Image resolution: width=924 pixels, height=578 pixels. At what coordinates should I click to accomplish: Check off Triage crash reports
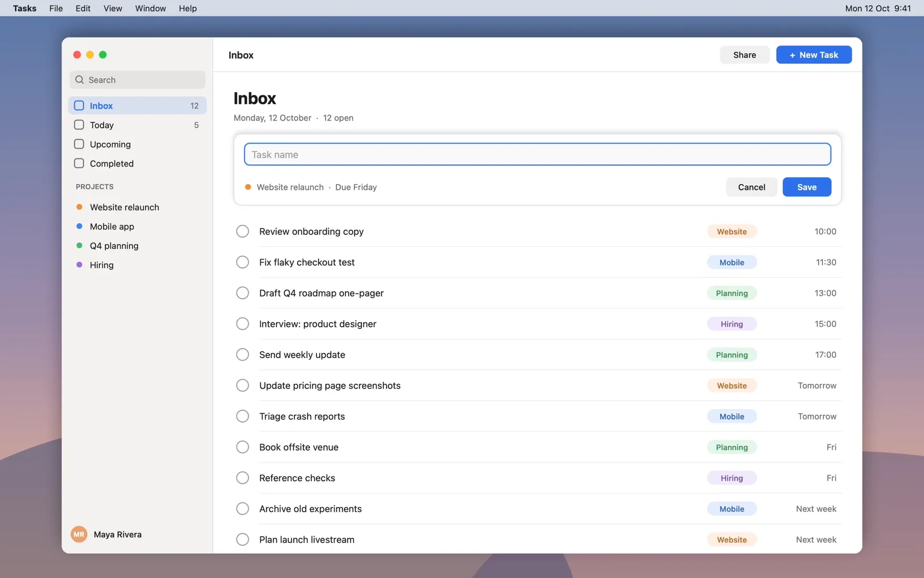coord(243,416)
